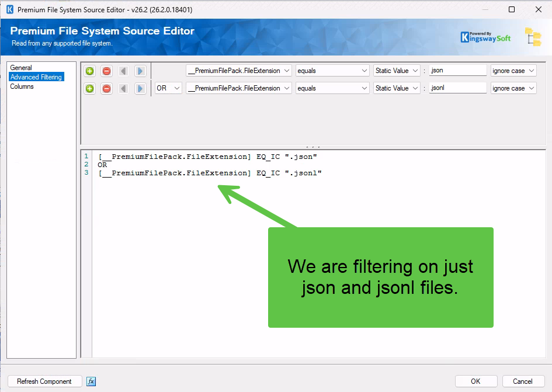Select the Columns page
Screen dimensions: 552x392
(22, 86)
